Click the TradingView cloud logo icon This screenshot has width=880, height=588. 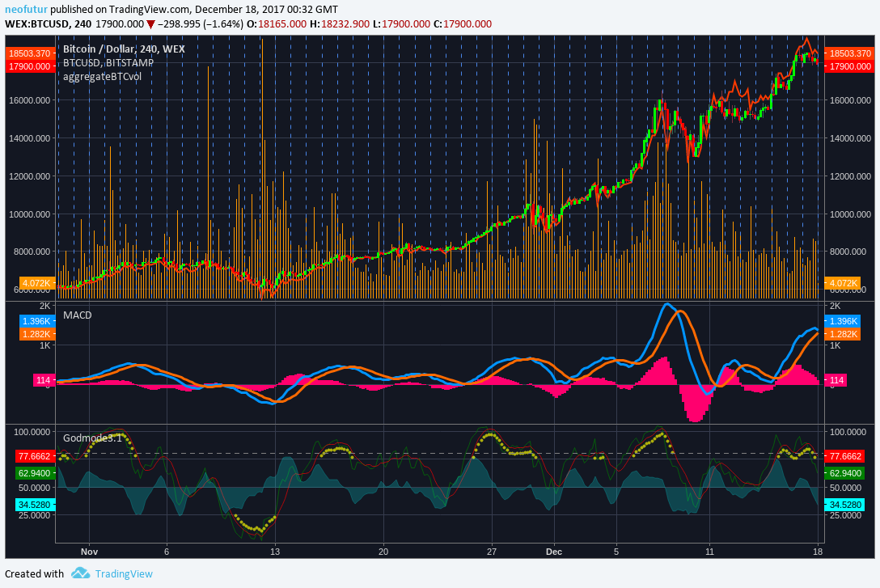click(81, 573)
